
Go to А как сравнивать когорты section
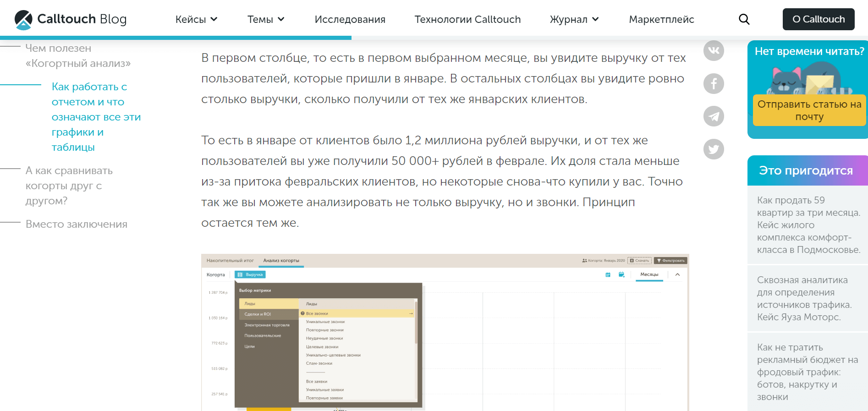click(x=69, y=186)
